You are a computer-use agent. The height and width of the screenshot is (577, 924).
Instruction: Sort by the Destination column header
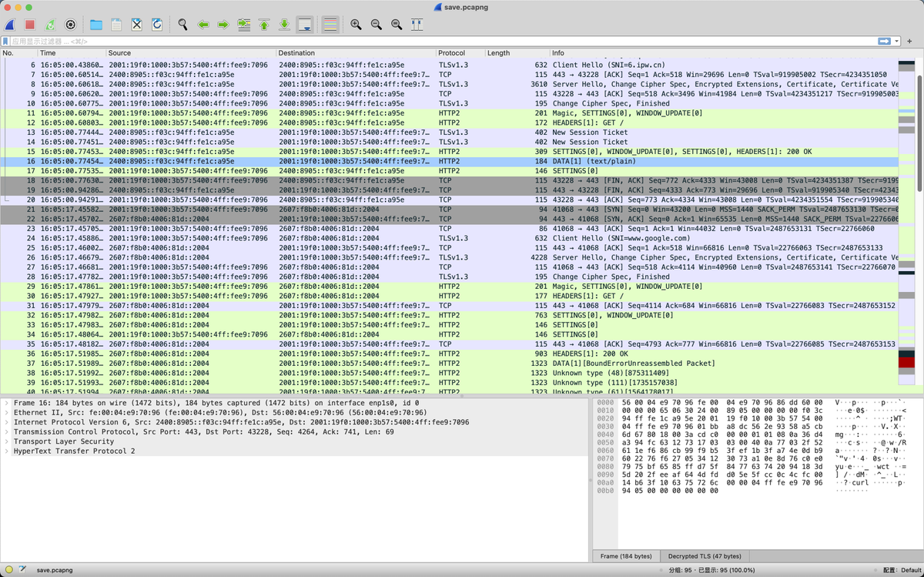356,53
